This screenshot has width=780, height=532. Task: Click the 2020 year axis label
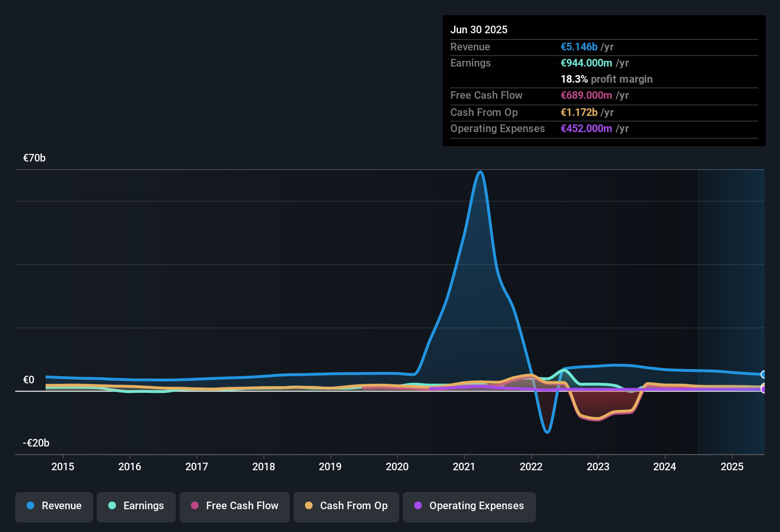pos(397,467)
